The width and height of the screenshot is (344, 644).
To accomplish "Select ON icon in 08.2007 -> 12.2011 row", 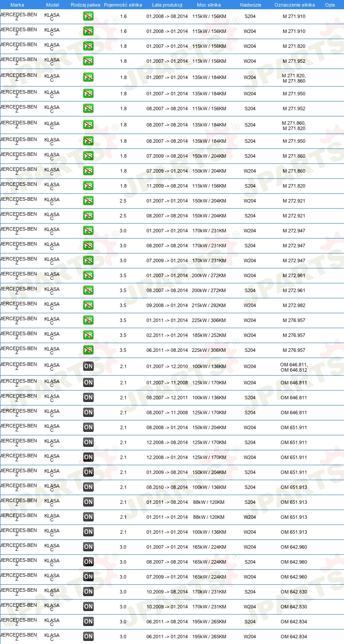I will click(x=88, y=398).
